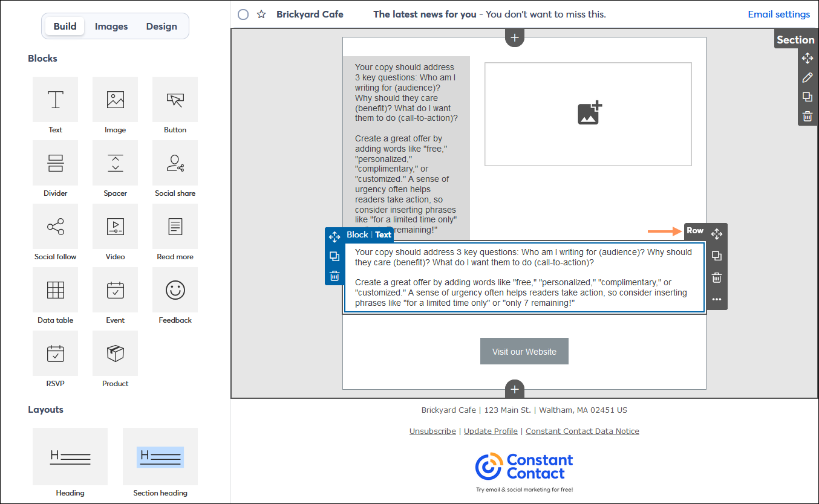Click the Section delete trash icon

[x=807, y=117]
